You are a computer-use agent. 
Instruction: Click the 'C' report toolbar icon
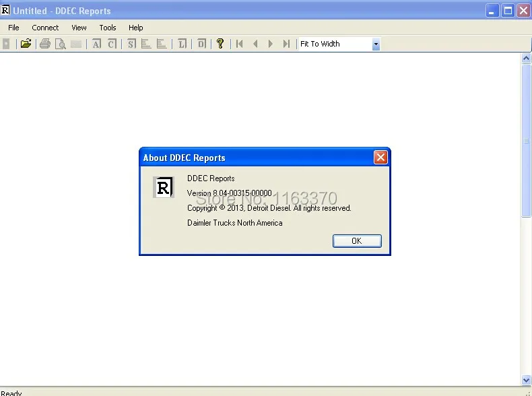tap(112, 44)
